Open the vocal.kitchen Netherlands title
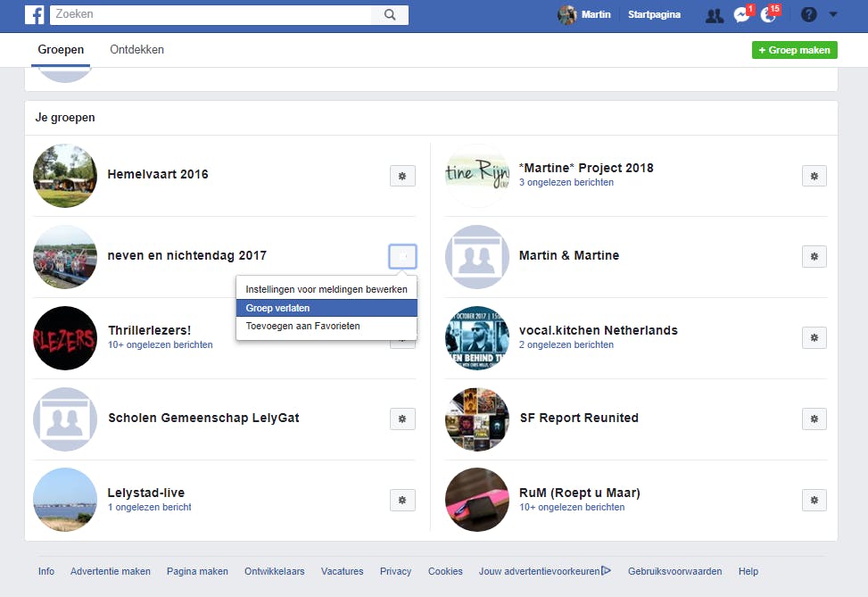868x597 pixels. coord(599,330)
